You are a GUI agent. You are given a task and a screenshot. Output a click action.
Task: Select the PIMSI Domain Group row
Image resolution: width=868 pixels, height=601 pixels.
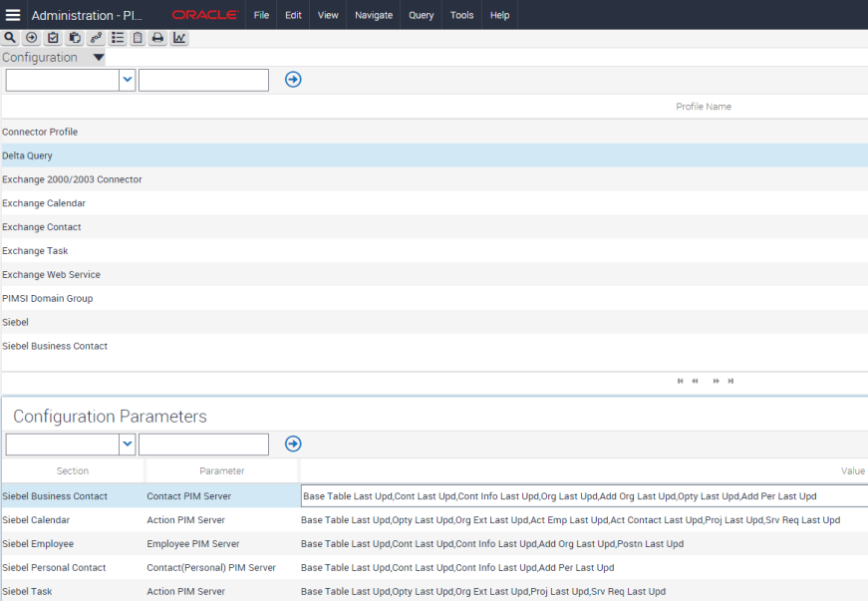[434, 298]
